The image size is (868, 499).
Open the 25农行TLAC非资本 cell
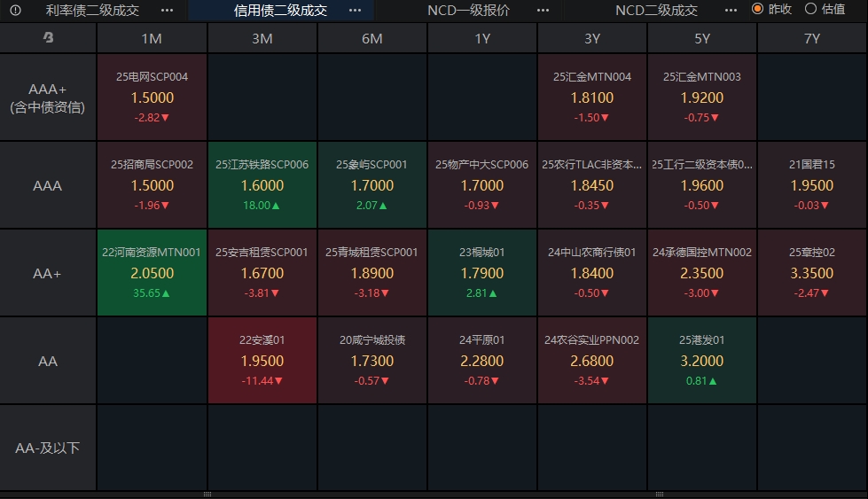(x=591, y=184)
